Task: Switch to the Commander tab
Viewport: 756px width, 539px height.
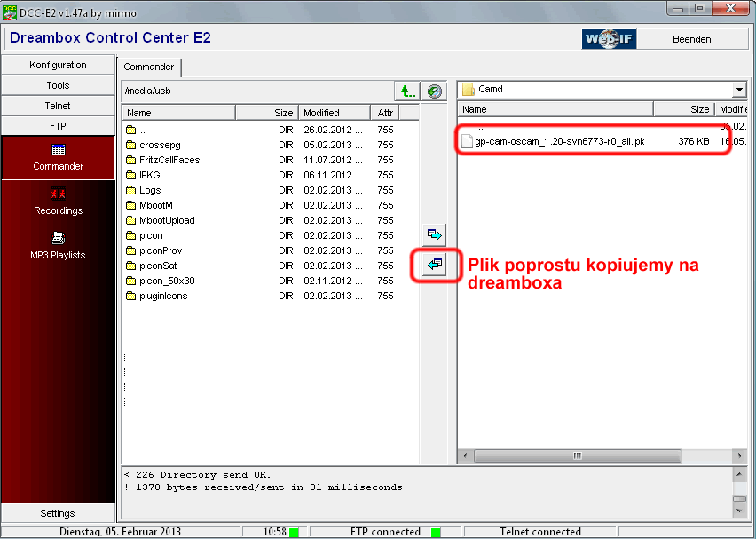Action: click(149, 67)
